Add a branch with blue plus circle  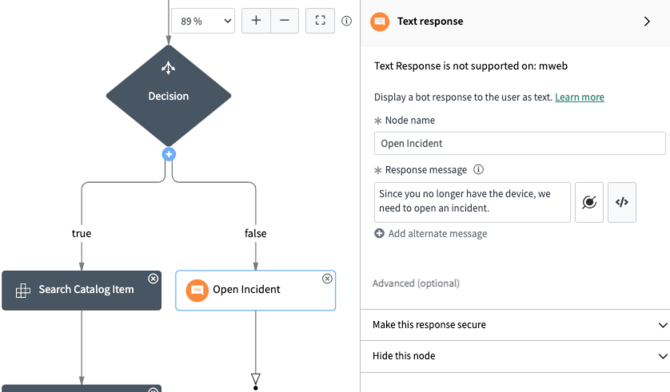(169, 154)
